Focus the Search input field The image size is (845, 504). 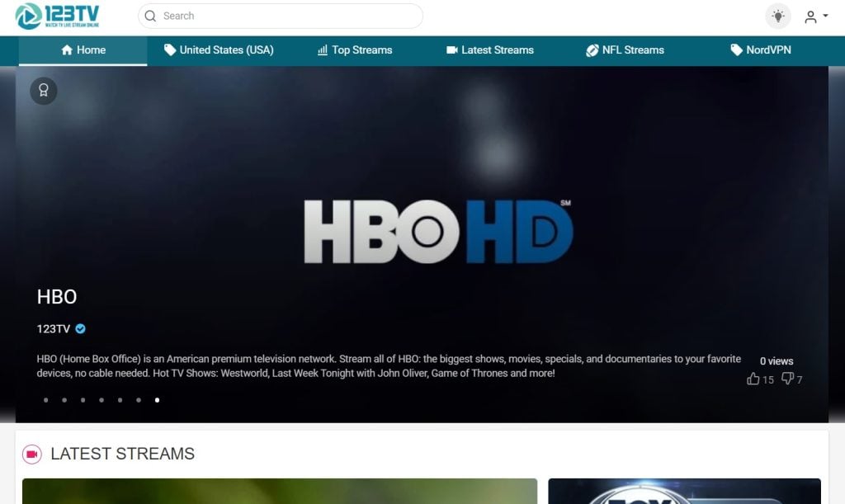pos(281,16)
